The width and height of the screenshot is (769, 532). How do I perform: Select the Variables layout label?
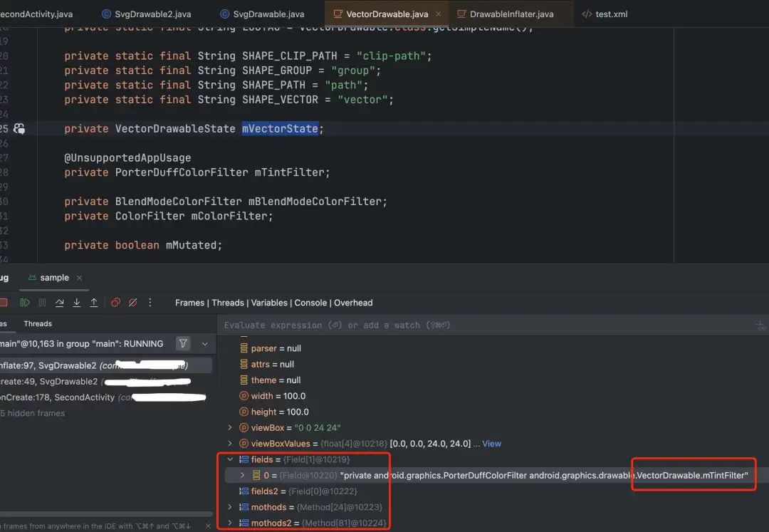click(x=269, y=303)
